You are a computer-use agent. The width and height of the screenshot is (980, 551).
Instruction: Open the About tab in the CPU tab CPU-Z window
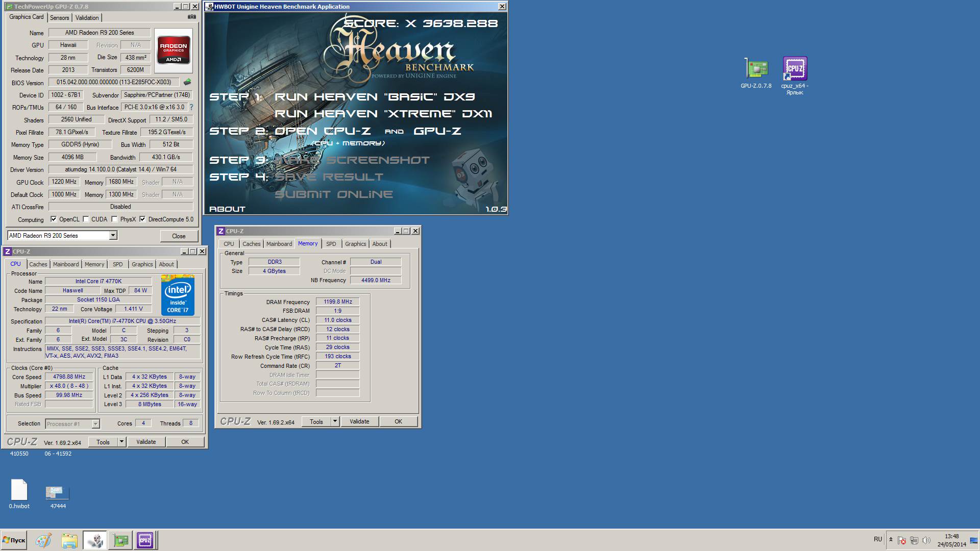tap(166, 264)
